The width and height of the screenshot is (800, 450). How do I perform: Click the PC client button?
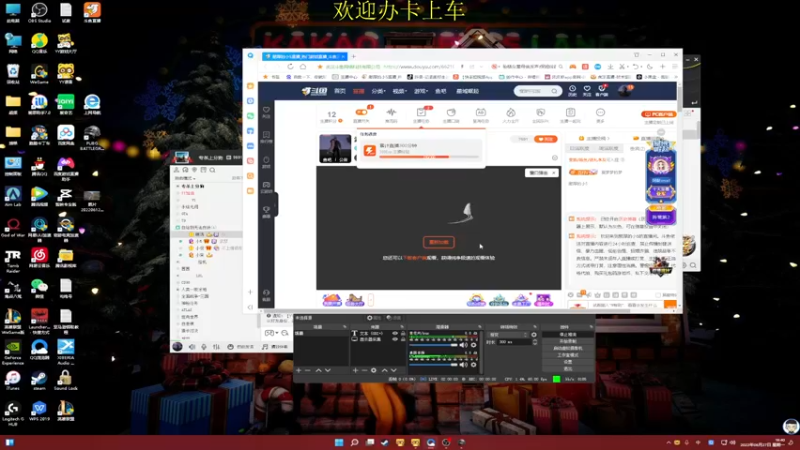click(x=659, y=114)
